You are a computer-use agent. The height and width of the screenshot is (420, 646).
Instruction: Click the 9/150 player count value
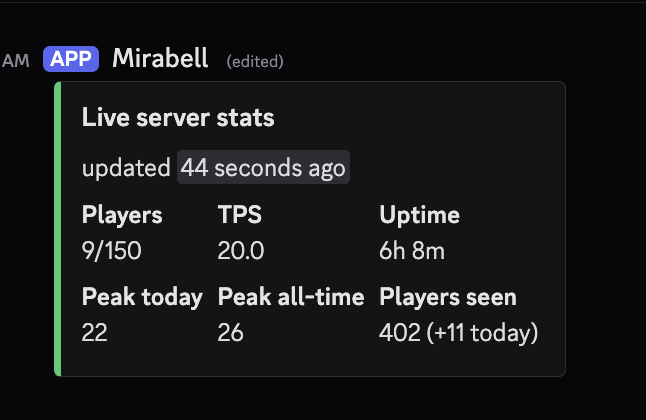[x=112, y=251]
